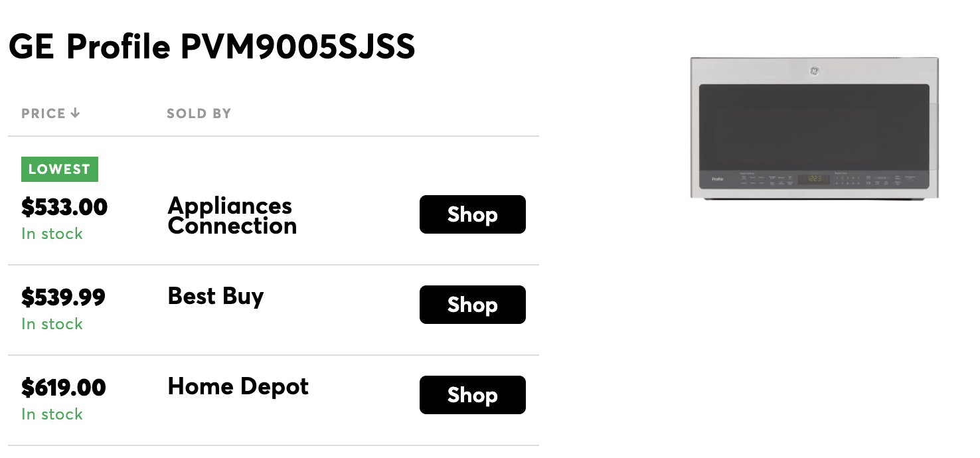
Task: Click the $533.00 lowest price
Action: [64, 206]
